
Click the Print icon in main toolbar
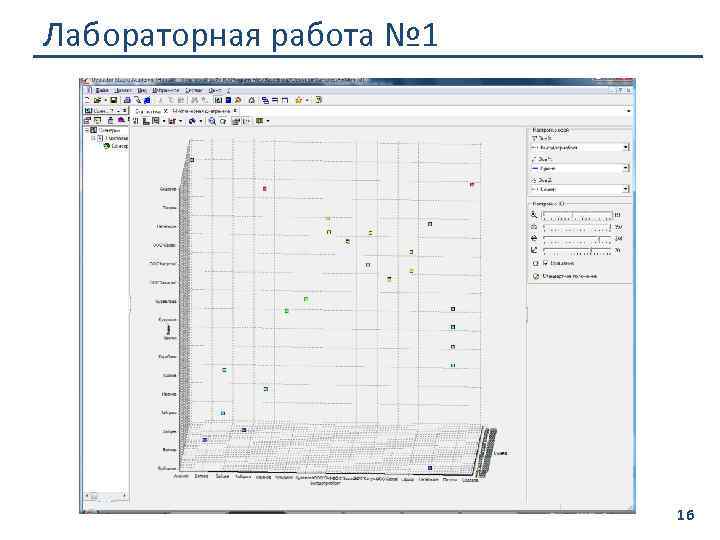[x=127, y=100]
